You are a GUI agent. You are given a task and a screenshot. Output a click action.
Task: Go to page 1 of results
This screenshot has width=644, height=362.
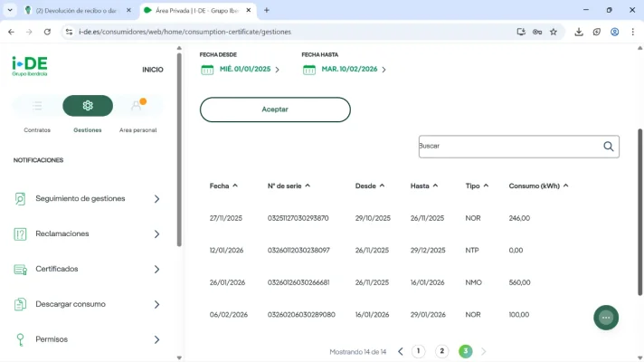click(x=418, y=351)
